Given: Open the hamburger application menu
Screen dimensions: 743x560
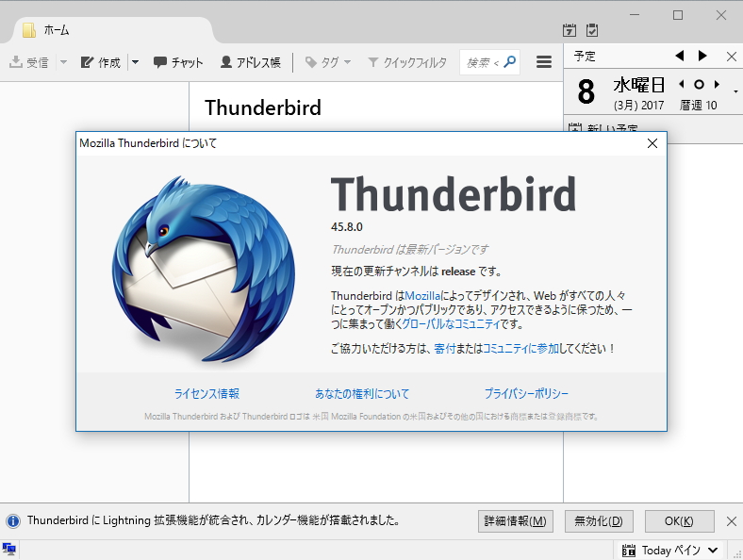Looking at the screenshot, I should (544, 62).
